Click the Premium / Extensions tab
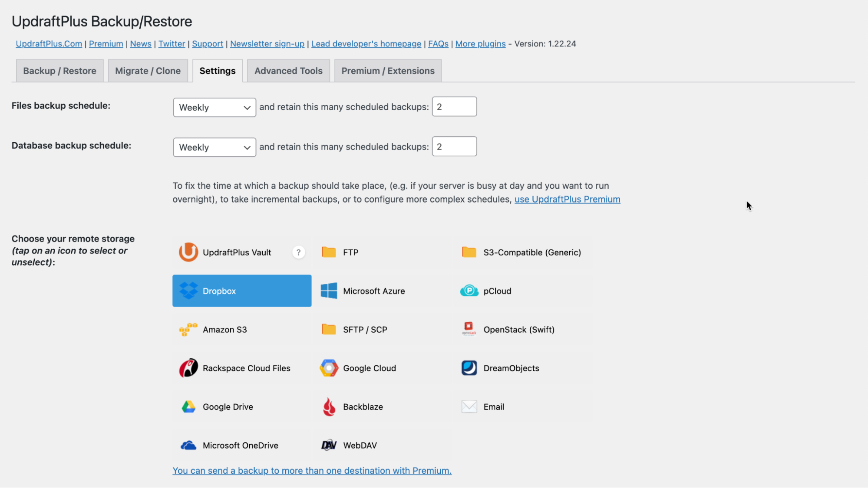 click(387, 70)
